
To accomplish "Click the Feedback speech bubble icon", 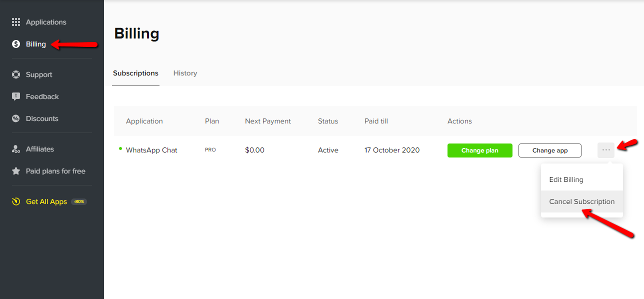I will click(16, 96).
